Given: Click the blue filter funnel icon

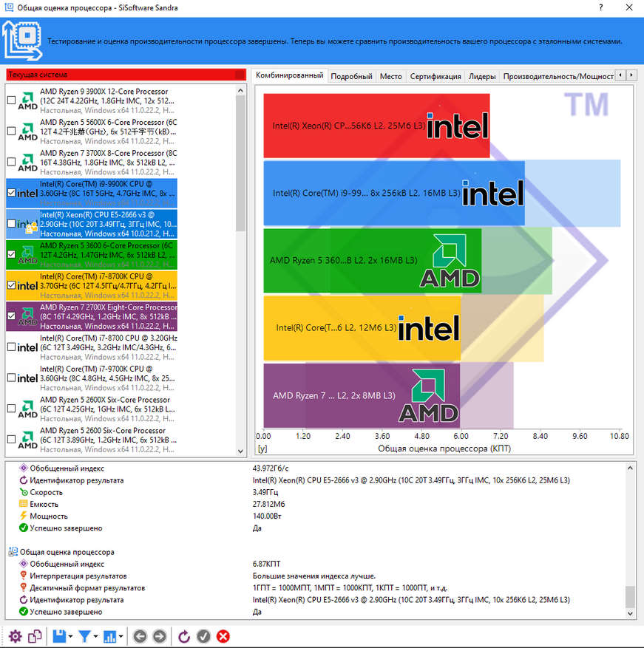Looking at the screenshot, I should click(85, 636).
